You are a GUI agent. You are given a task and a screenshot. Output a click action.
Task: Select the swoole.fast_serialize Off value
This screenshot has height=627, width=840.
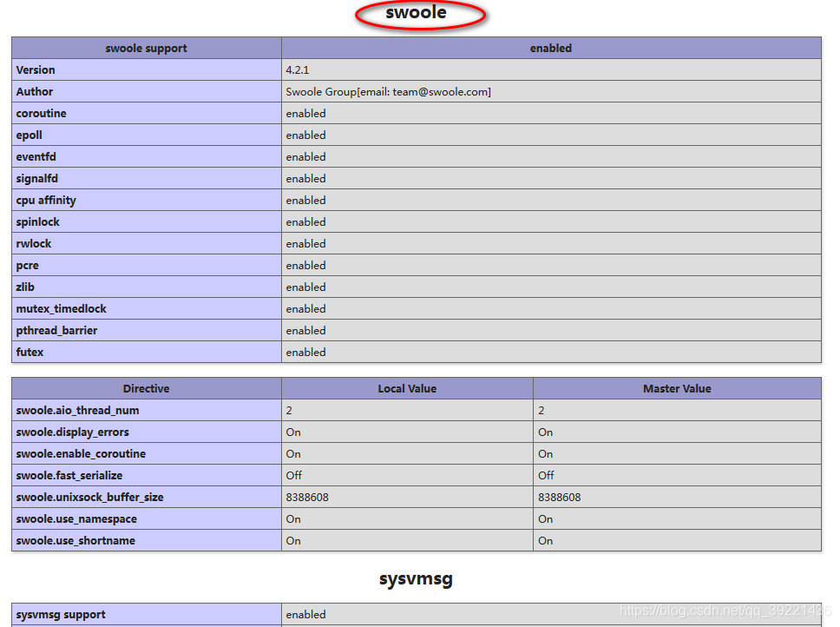point(292,475)
